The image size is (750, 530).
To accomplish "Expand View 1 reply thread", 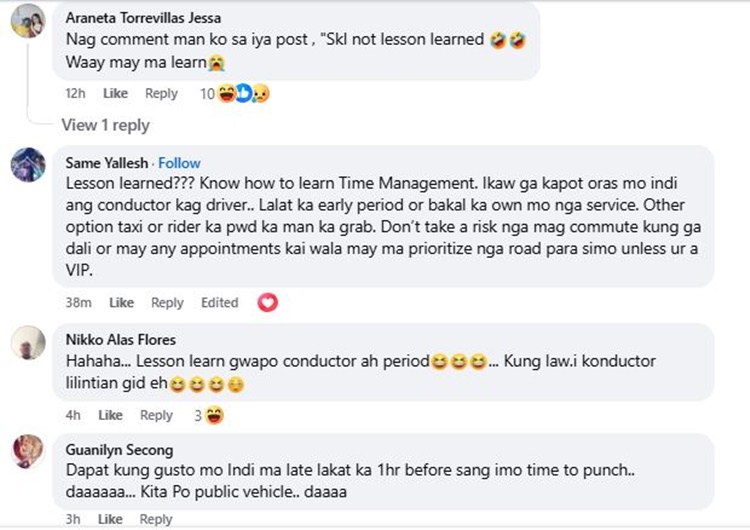I will tap(105, 125).
